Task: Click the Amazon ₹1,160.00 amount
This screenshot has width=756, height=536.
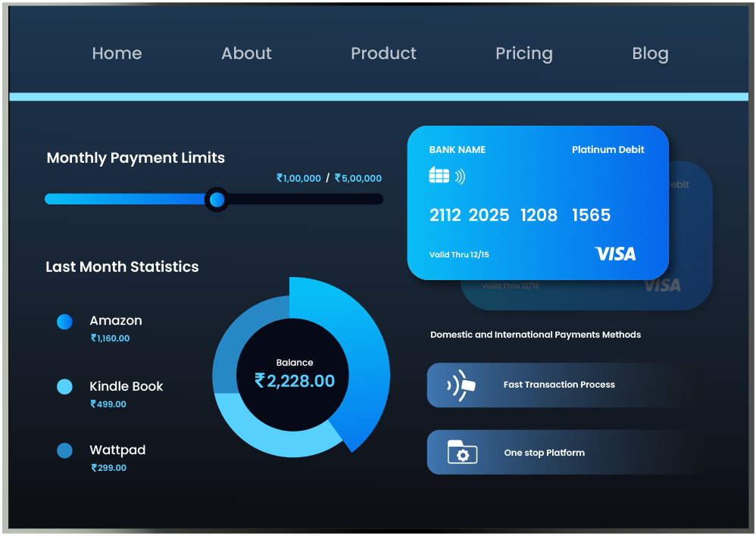Action: (x=110, y=338)
